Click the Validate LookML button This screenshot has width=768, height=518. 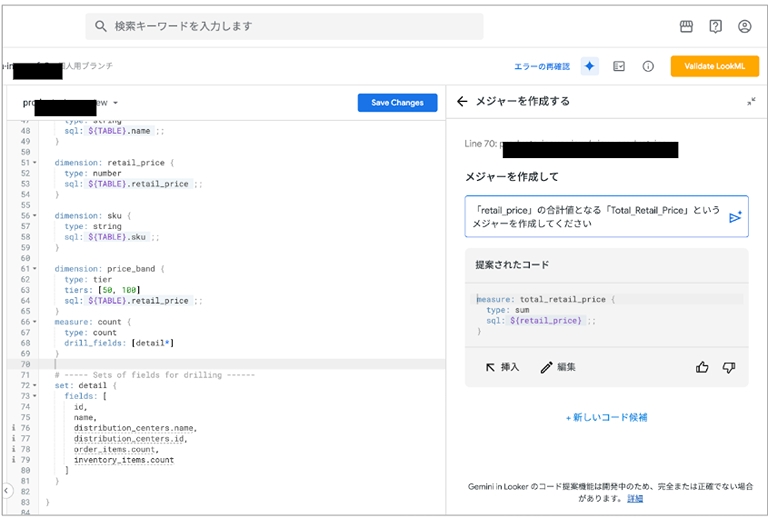[714, 66]
